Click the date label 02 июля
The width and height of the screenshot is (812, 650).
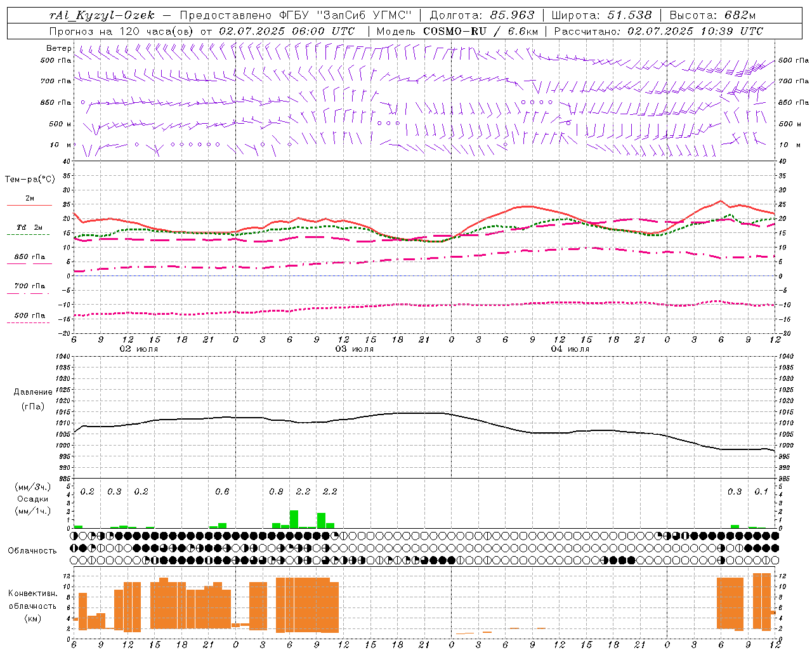click(x=139, y=349)
